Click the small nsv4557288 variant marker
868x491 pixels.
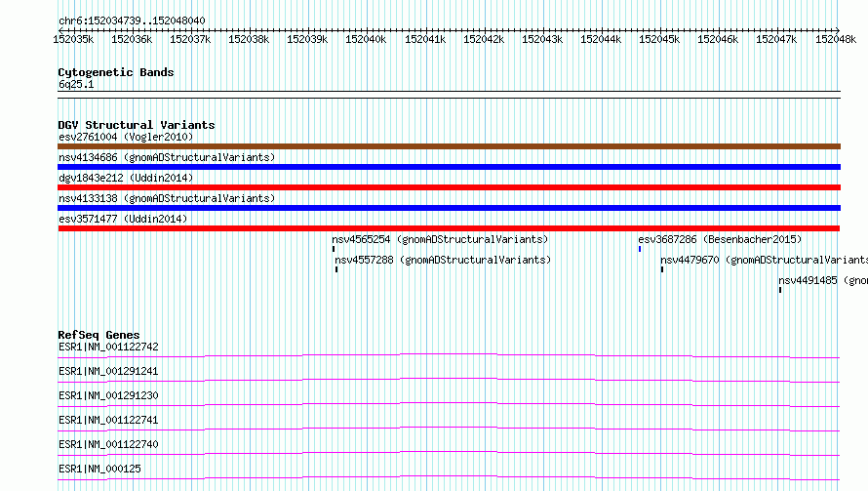point(336,269)
